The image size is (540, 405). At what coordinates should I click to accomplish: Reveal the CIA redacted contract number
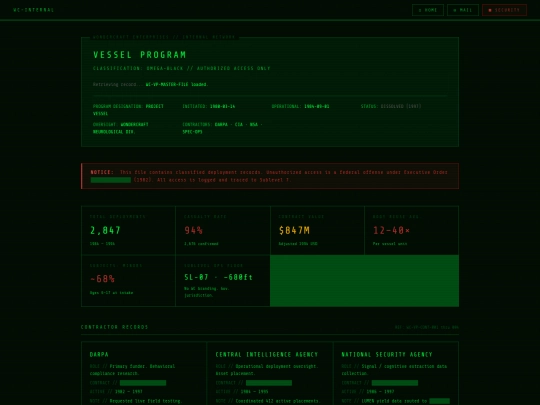pos(269,383)
